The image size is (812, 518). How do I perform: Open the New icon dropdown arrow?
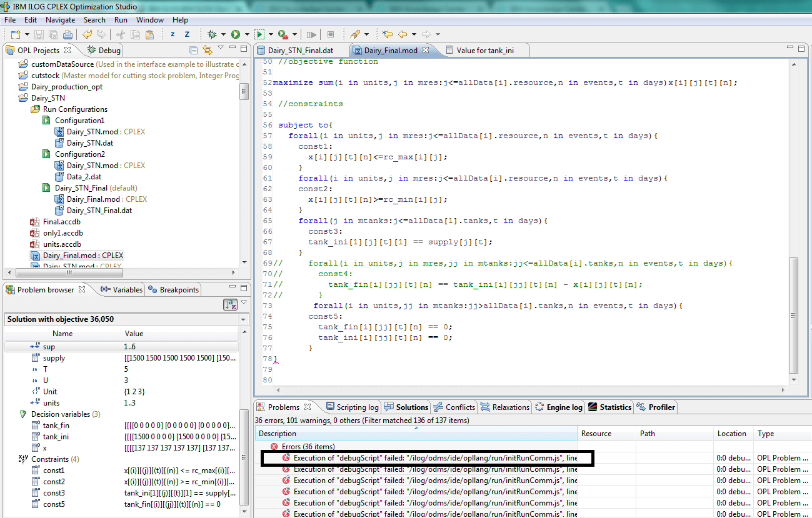click(26, 34)
